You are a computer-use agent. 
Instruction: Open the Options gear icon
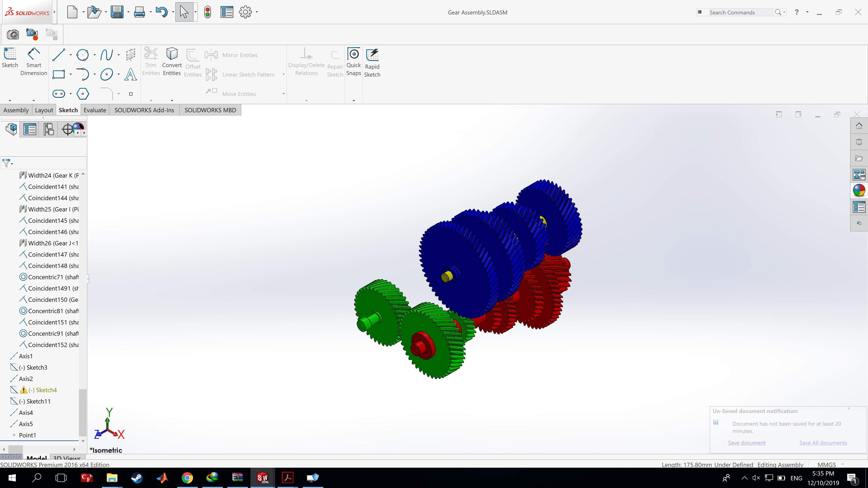pyautogui.click(x=245, y=12)
